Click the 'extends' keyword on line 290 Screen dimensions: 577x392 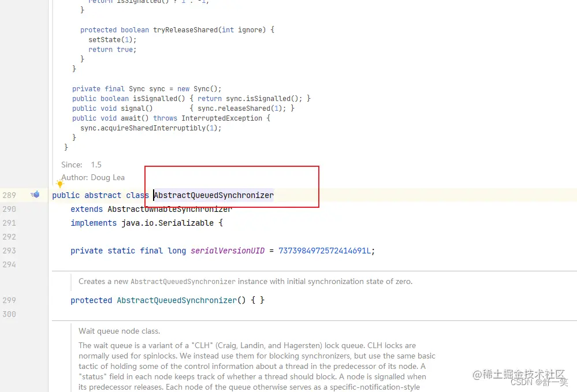click(x=87, y=209)
